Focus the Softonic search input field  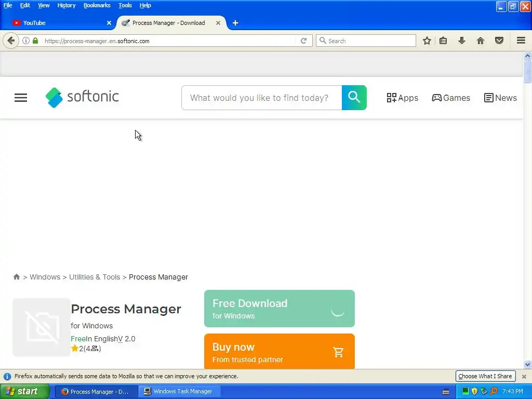pos(262,98)
